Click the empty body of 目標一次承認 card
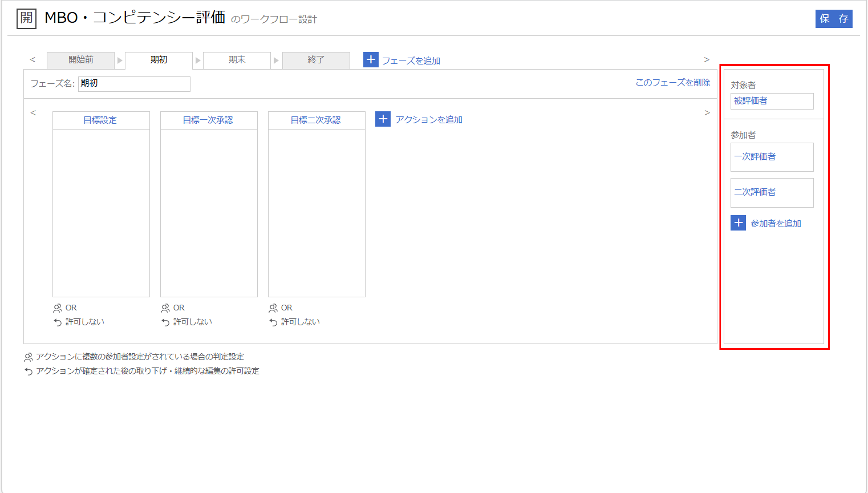The width and height of the screenshot is (868, 493). tap(208, 213)
